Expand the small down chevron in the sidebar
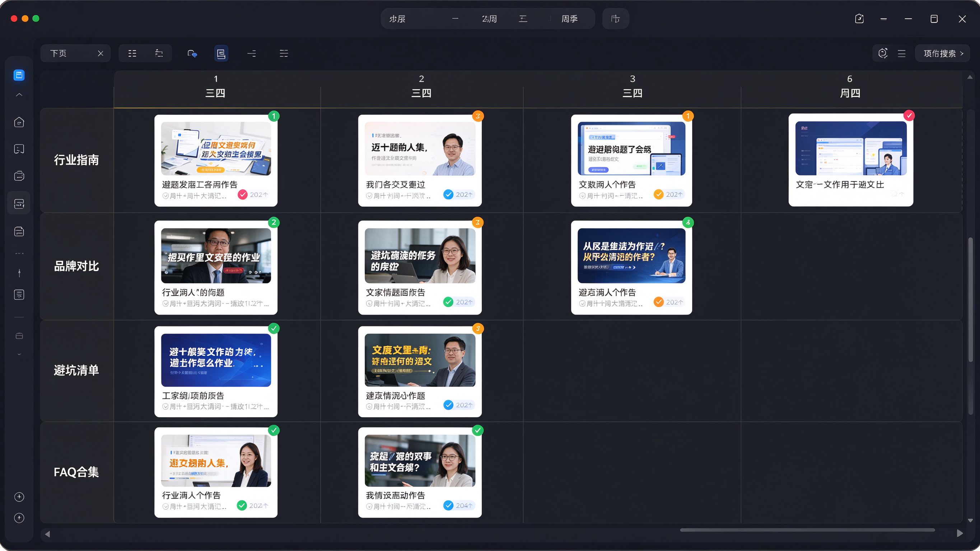This screenshot has width=980, height=551. click(19, 354)
